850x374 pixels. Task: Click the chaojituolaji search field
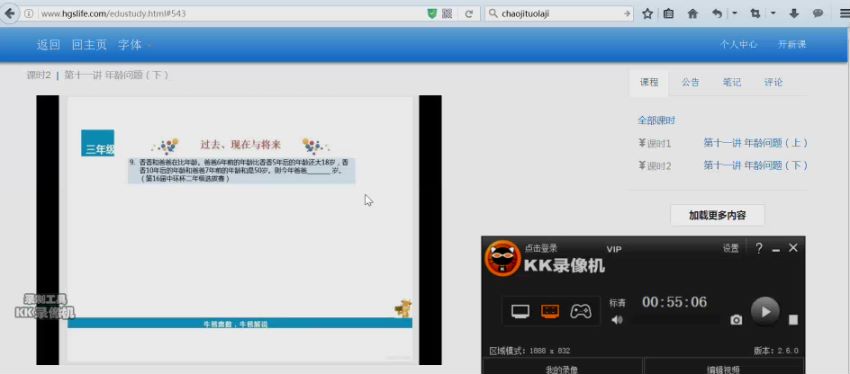[559, 14]
